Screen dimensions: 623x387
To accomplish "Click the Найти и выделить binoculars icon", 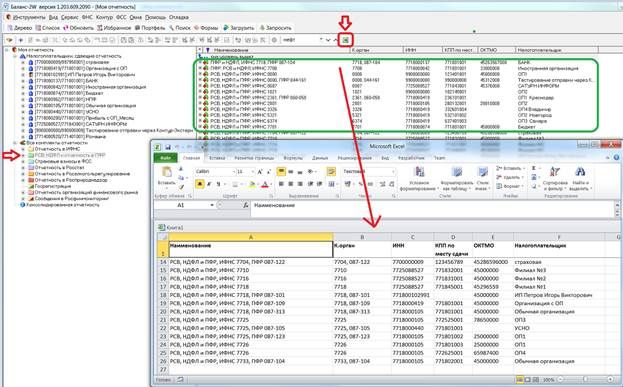I will tap(580, 172).
